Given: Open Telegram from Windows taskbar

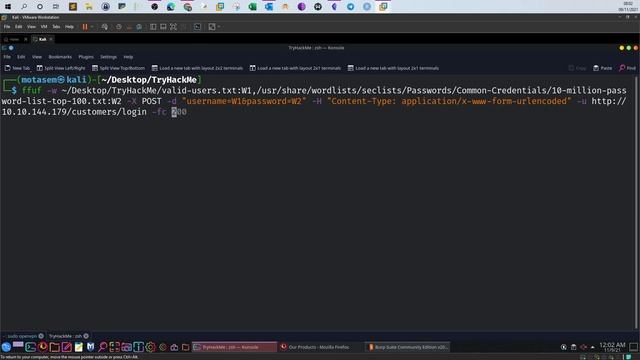Looking at the screenshot, I should point(351,7).
